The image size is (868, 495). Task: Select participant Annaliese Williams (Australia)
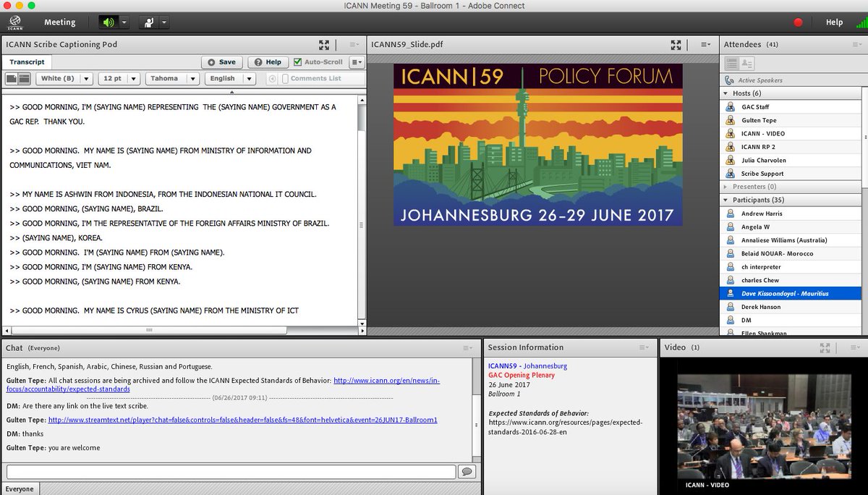pos(791,240)
